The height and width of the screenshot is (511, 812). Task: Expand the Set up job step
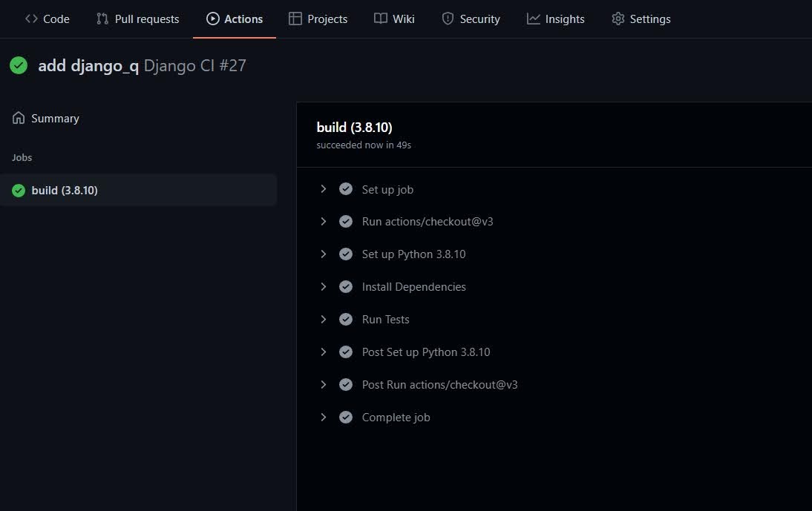point(323,189)
